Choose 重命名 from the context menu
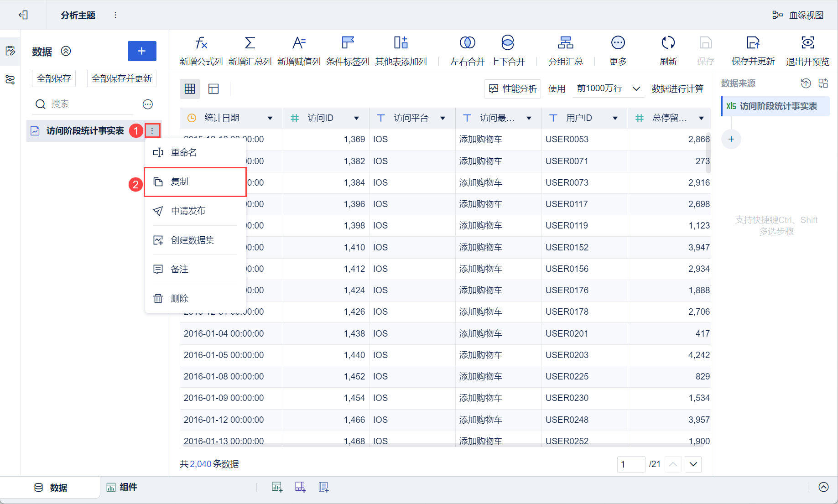Screen dimensions: 838x504 point(195,152)
